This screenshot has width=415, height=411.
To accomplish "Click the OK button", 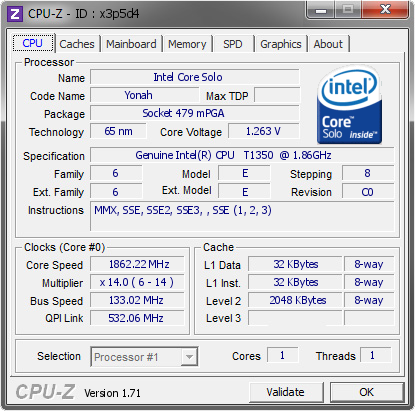I will pos(367,392).
